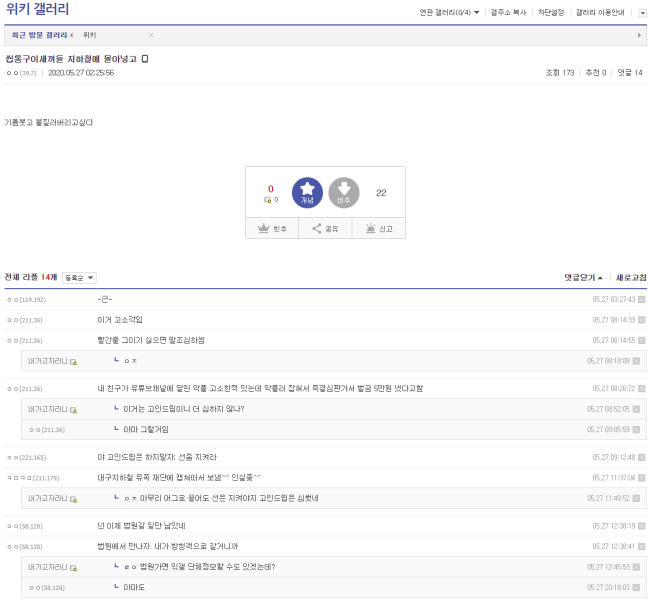
Task: Collapse comments with 댓글닫기
Action: click(x=583, y=277)
